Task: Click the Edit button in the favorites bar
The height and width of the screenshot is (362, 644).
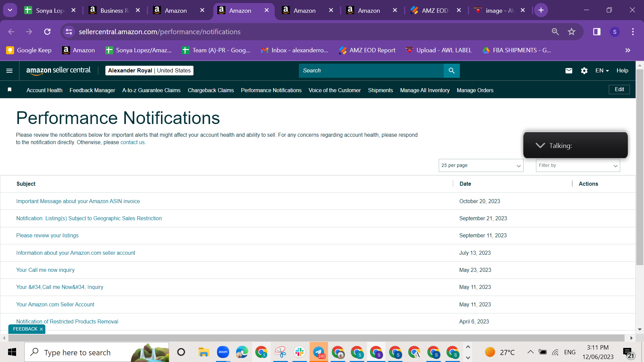Action: point(619,89)
